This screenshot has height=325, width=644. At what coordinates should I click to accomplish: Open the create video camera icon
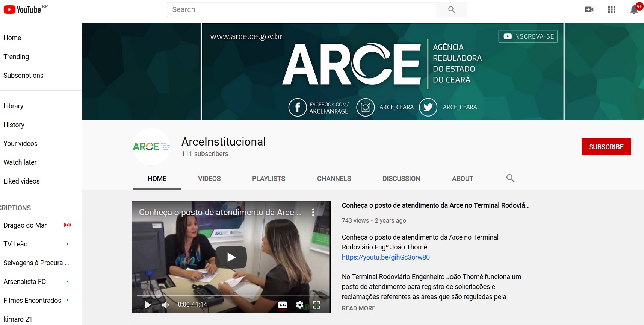click(589, 9)
